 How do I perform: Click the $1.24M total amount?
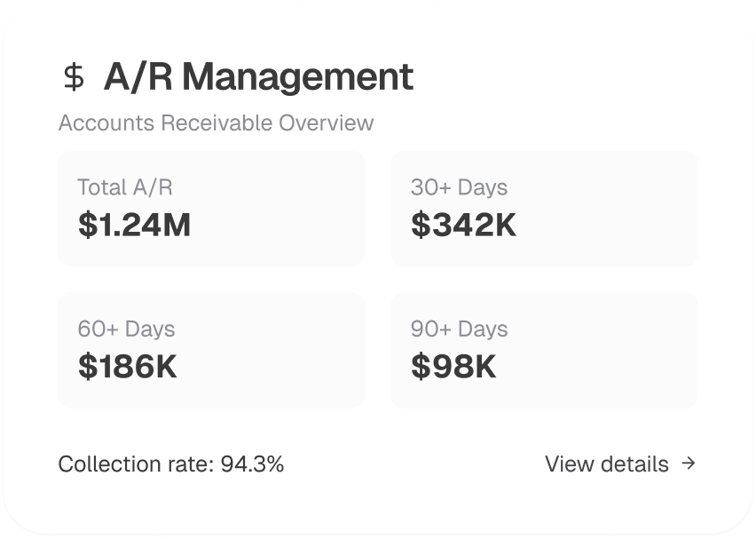point(134,225)
